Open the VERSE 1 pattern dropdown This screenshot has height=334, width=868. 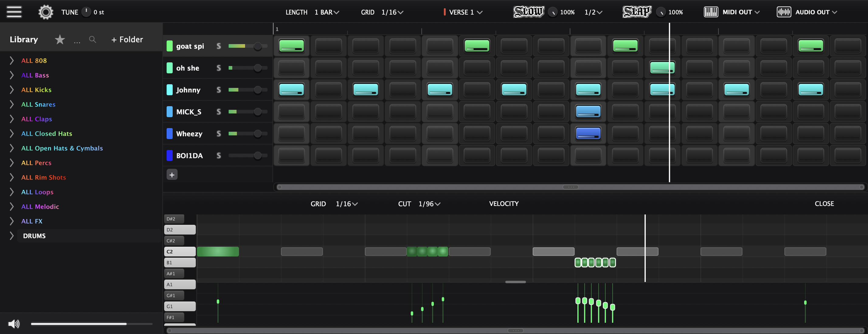pos(466,12)
